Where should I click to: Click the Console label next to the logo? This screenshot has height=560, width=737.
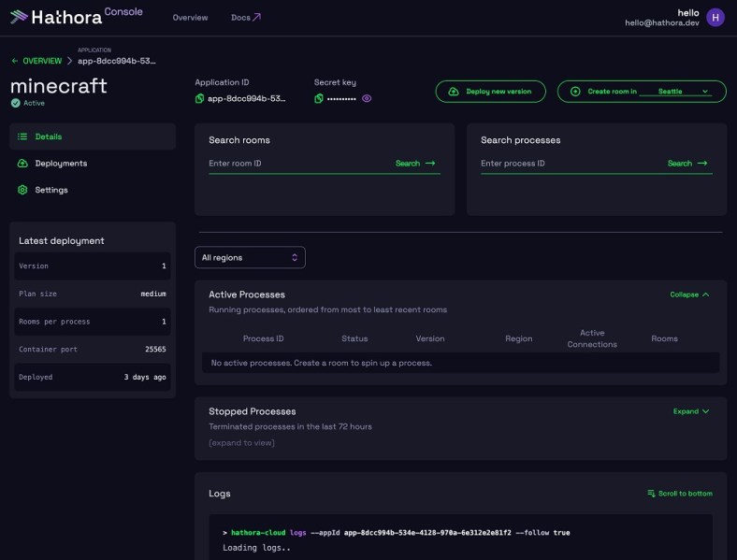pyautogui.click(x=123, y=12)
